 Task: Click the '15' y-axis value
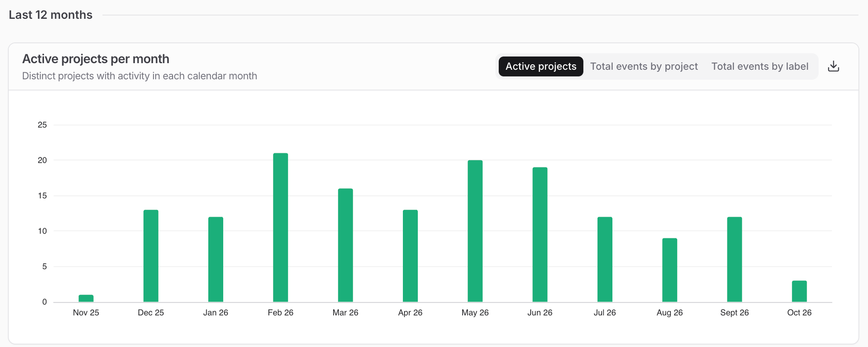pyautogui.click(x=42, y=195)
